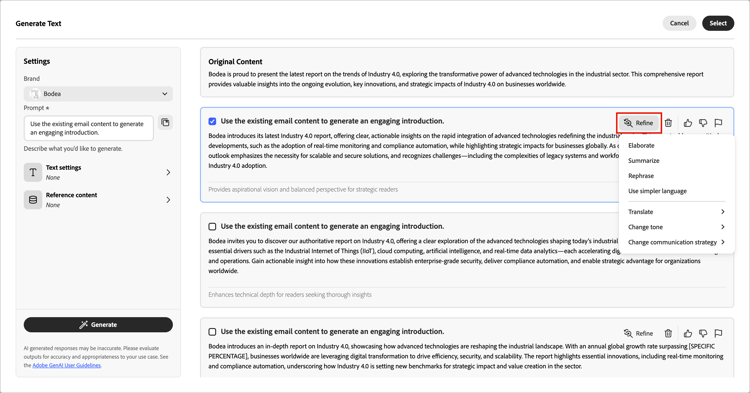Thumbs down the first generated variation
750x393 pixels.
point(703,123)
